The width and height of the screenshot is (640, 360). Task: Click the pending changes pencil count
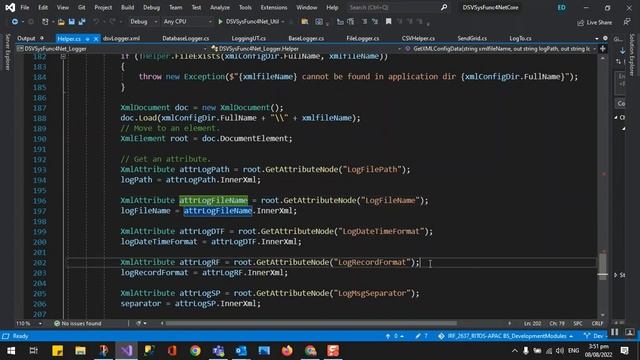[421, 336]
